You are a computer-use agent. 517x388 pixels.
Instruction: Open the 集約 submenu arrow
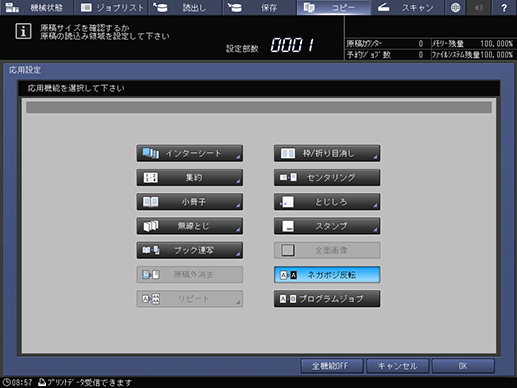(x=238, y=181)
